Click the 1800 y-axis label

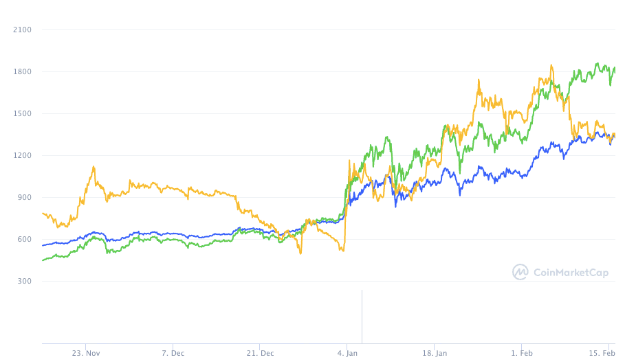click(x=23, y=71)
